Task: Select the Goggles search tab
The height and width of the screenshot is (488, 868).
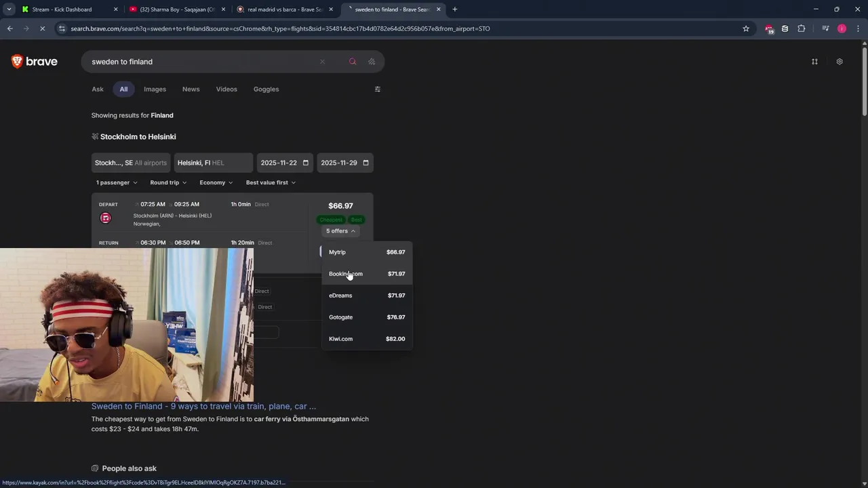Action: (x=266, y=89)
